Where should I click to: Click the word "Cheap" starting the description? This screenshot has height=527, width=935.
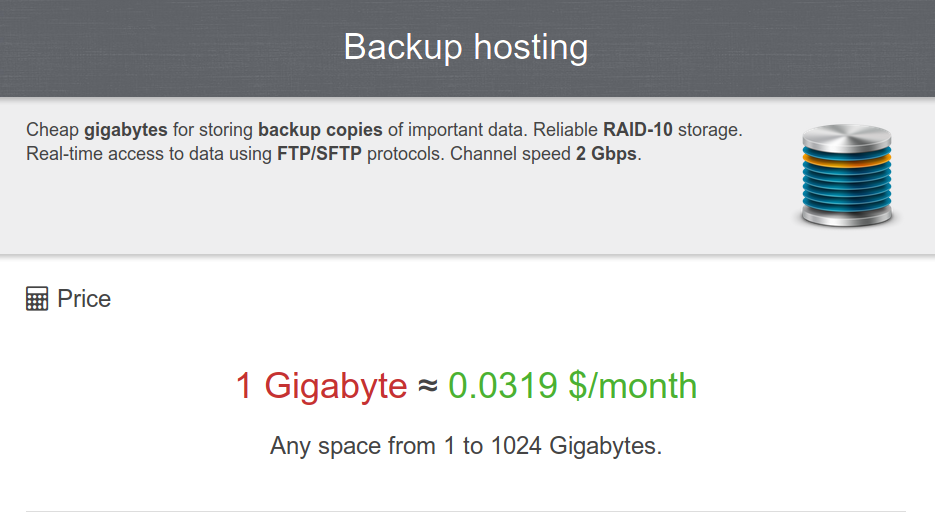(x=53, y=131)
